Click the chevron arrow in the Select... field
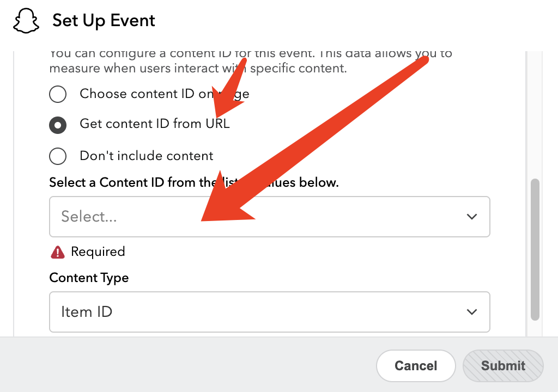This screenshot has width=558, height=392. click(x=472, y=217)
